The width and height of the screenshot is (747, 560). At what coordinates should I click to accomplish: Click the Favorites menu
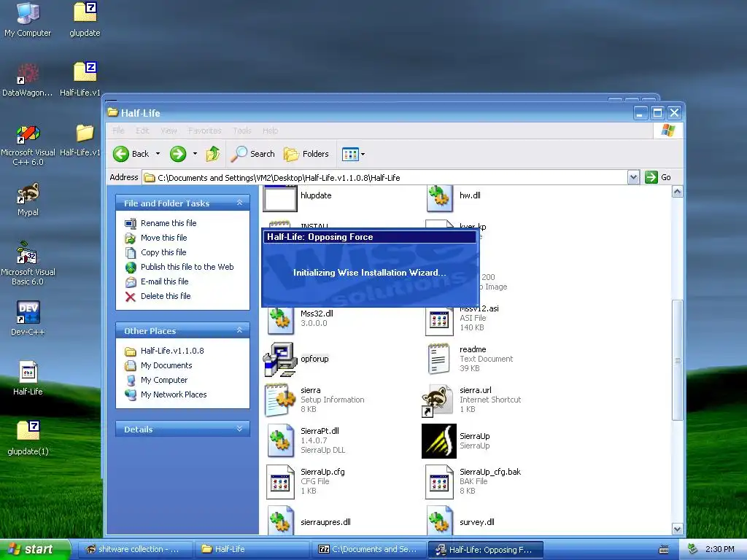[x=204, y=131]
